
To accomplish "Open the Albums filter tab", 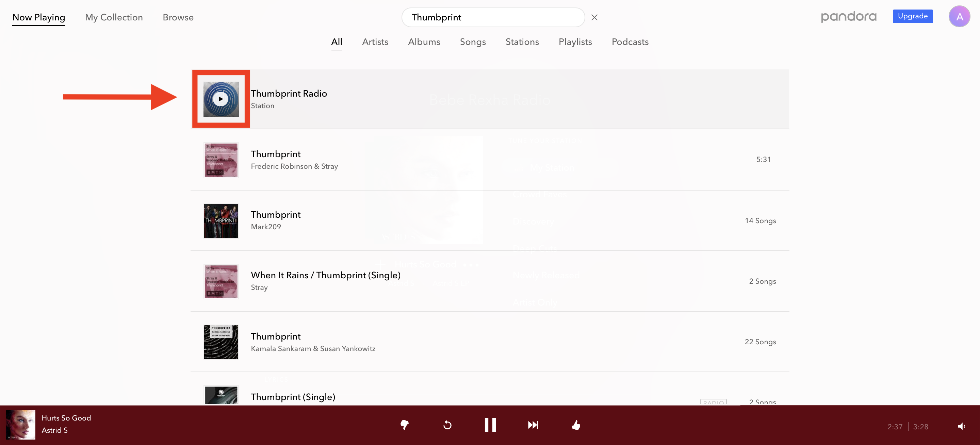I will point(424,42).
